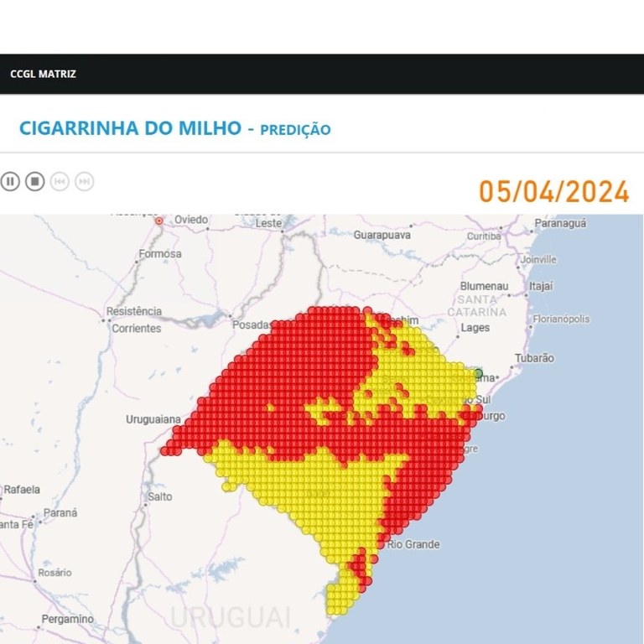The image size is (644, 644).
Task: Click the URUGUAI country label
Action: 231,616
